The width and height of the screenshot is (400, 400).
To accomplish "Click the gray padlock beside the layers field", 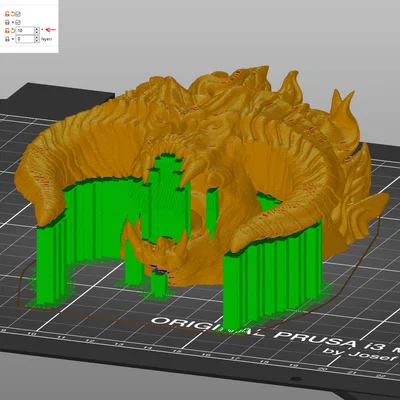I will [x=7, y=39].
